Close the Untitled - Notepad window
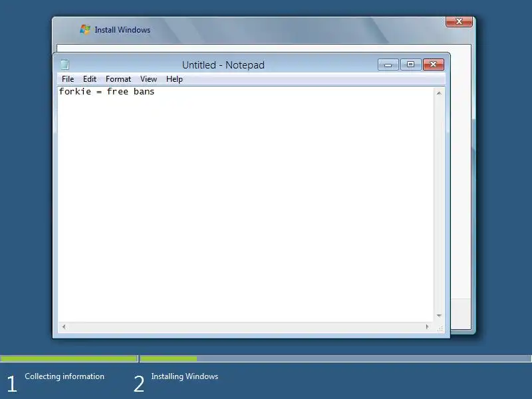 click(x=434, y=65)
